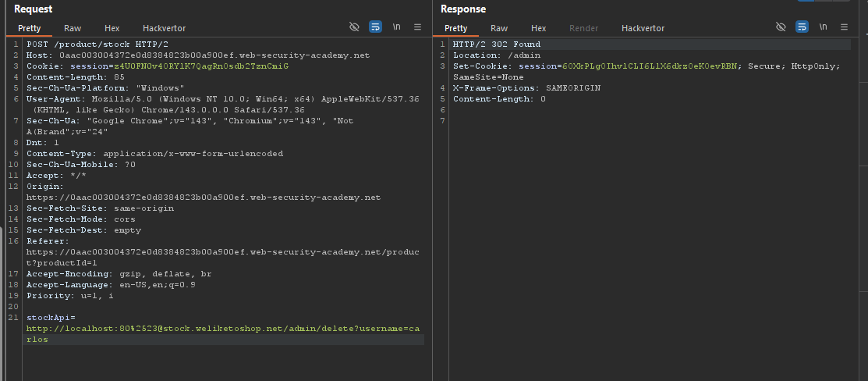Click the Priority: u=1, i header
Viewport: 868px width, 381px height.
click(x=69, y=296)
